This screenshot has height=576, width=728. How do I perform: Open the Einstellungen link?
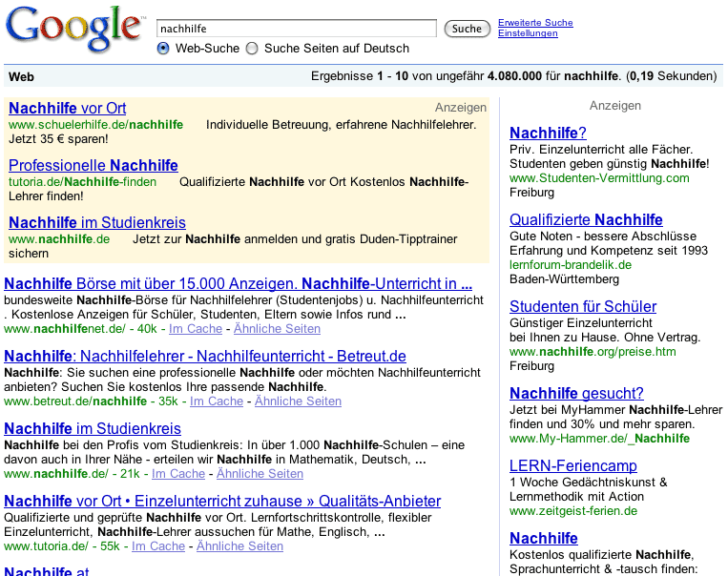tap(528, 34)
